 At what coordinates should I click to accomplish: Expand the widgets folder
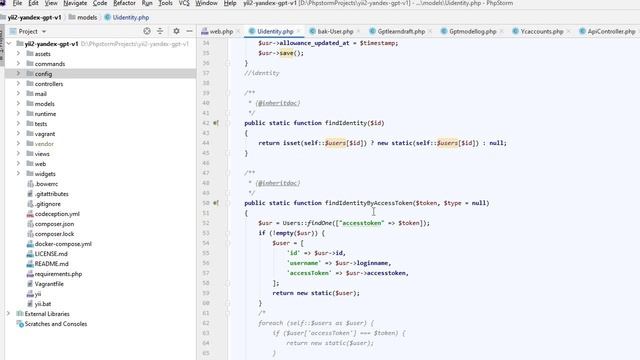pos(18,173)
